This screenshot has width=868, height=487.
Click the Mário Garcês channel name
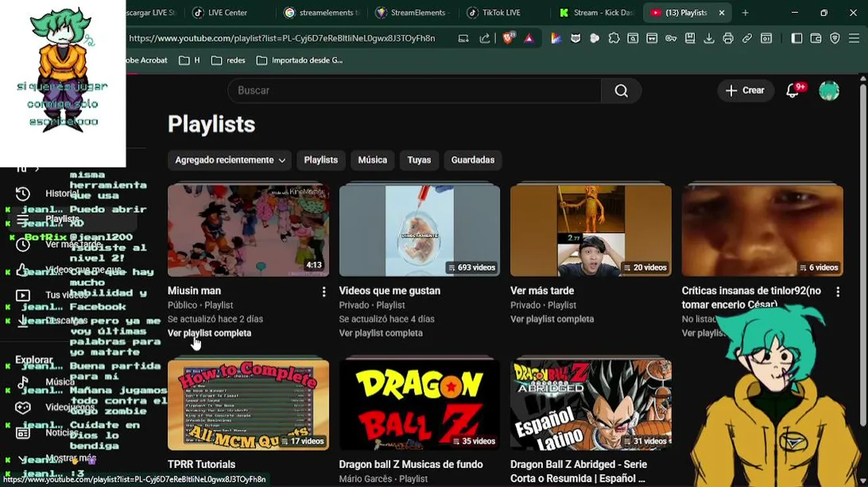point(366,479)
